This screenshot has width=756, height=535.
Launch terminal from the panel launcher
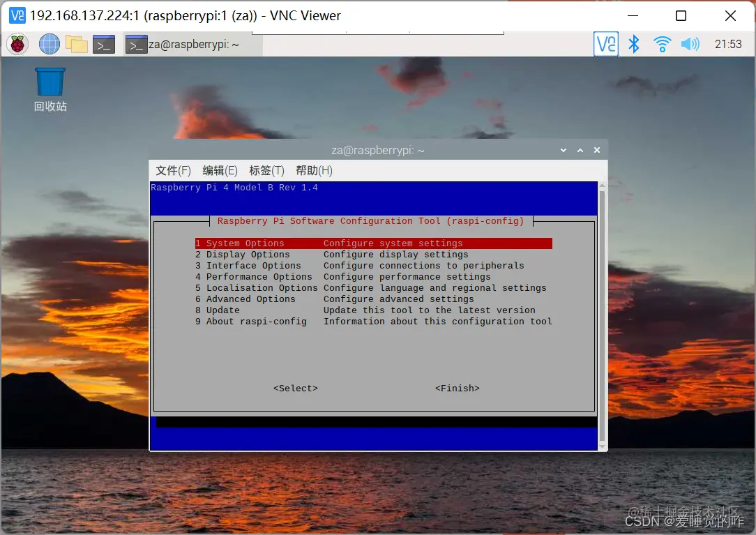(x=104, y=45)
